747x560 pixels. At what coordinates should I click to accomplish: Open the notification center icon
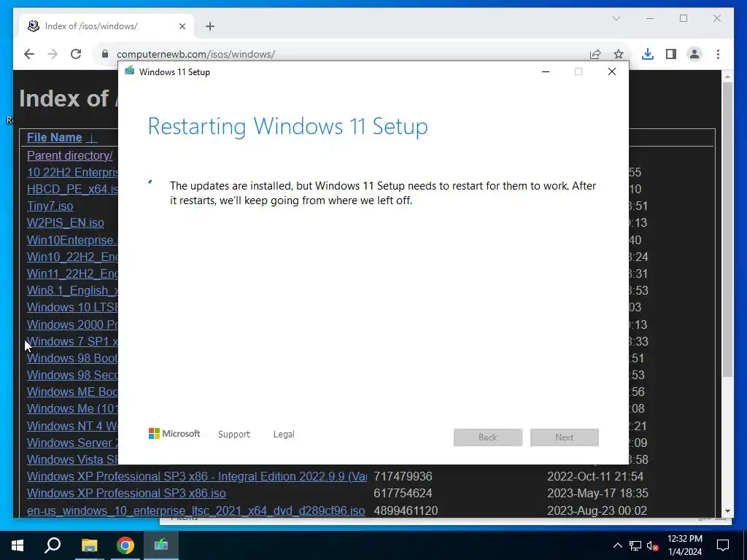(x=723, y=545)
